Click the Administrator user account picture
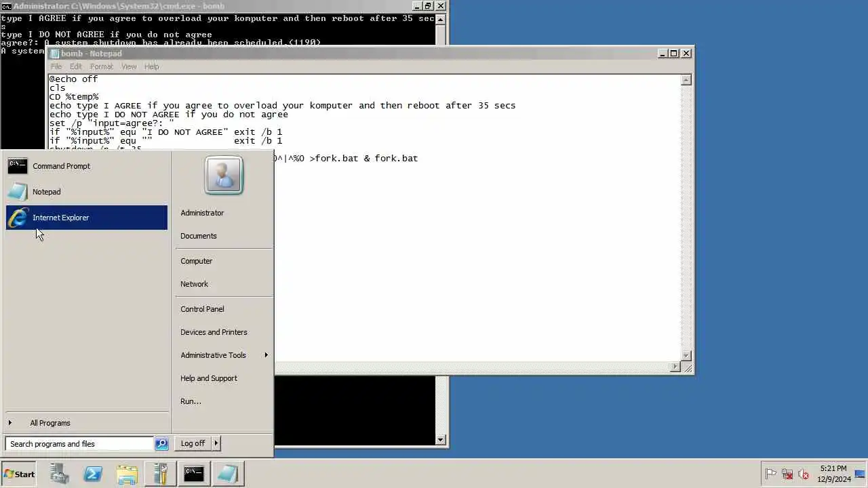The height and width of the screenshot is (488, 868). [223, 176]
